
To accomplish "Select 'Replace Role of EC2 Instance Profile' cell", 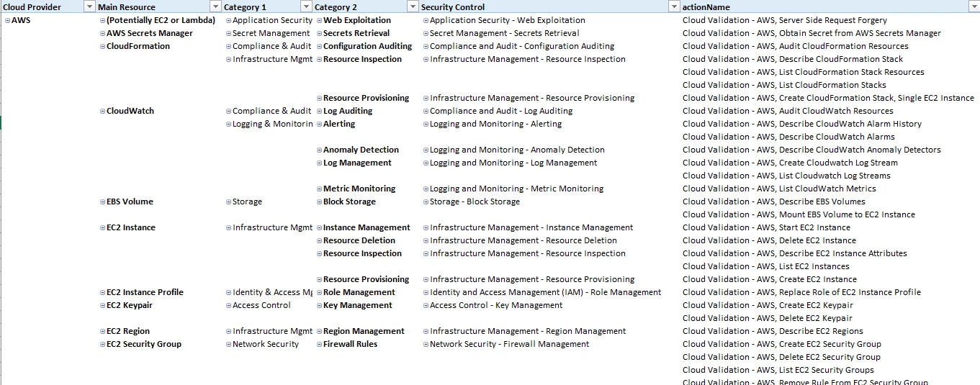I will click(x=801, y=292).
